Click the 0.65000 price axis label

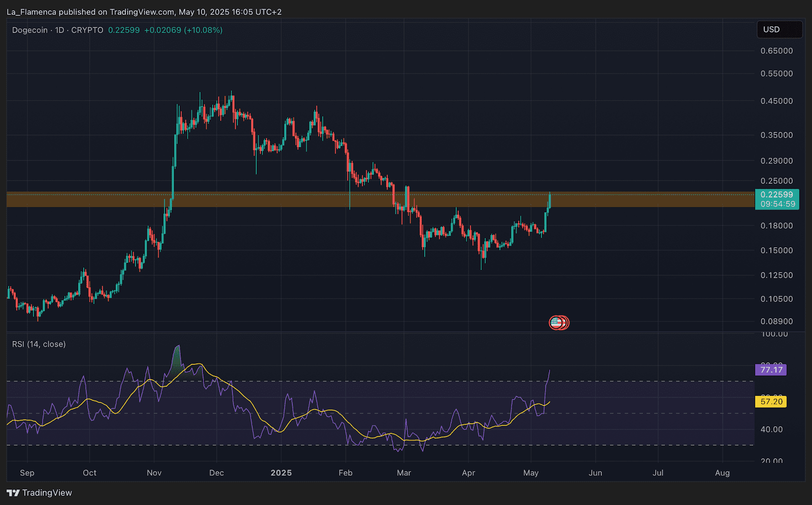coord(776,51)
